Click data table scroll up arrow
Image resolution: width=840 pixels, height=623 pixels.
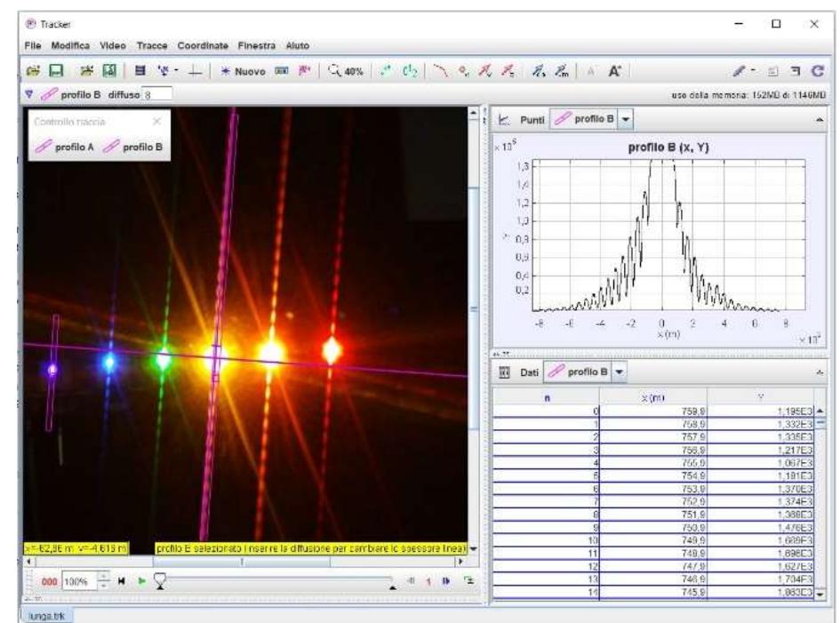(820, 411)
